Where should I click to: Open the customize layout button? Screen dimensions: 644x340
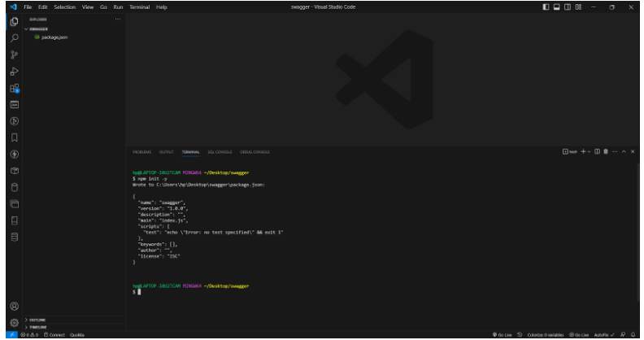[x=578, y=7]
